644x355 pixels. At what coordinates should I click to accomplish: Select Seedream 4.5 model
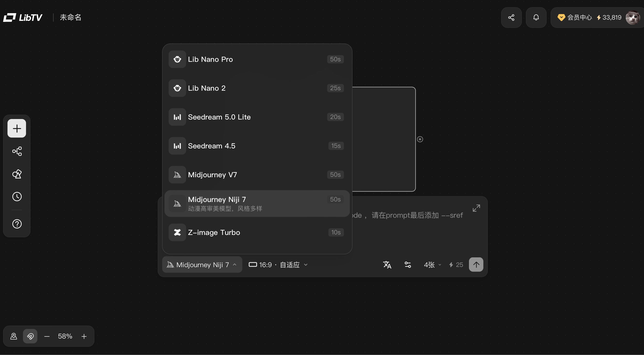click(257, 146)
